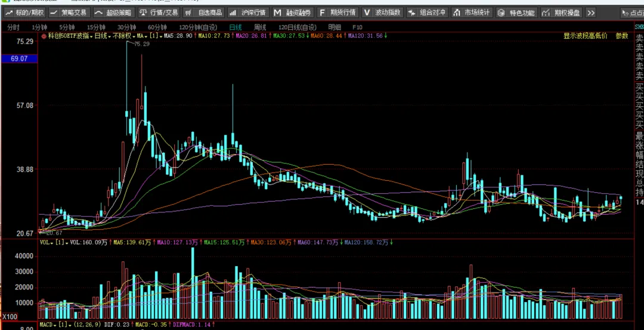Click the MA120:31.56 value text
644x330 pixels.
(x=365, y=36)
